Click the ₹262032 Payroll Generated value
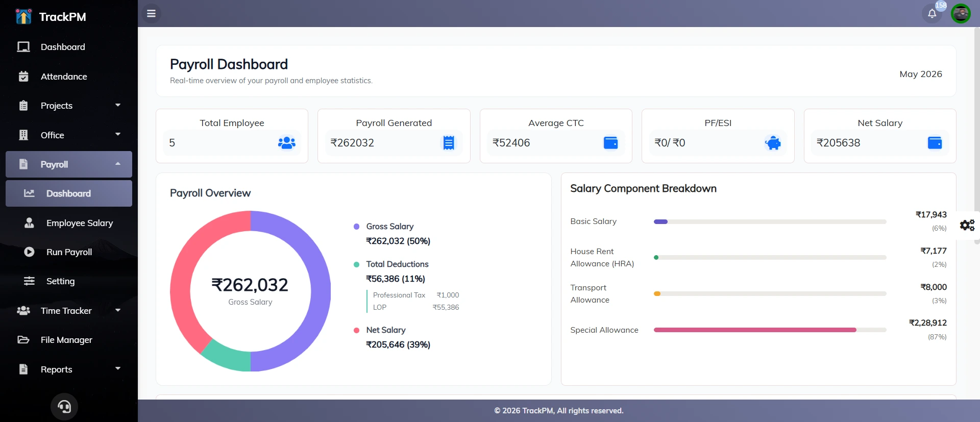The image size is (980, 422). click(x=352, y=143)
